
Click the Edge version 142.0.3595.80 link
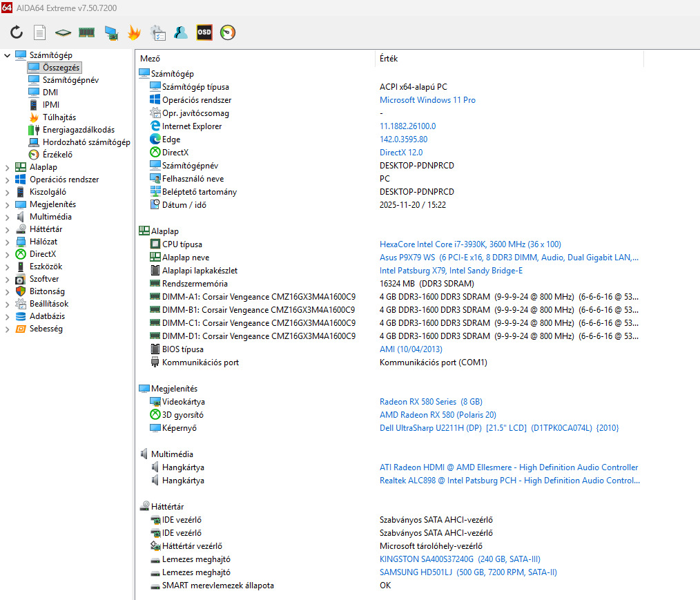tap(404, 139)
